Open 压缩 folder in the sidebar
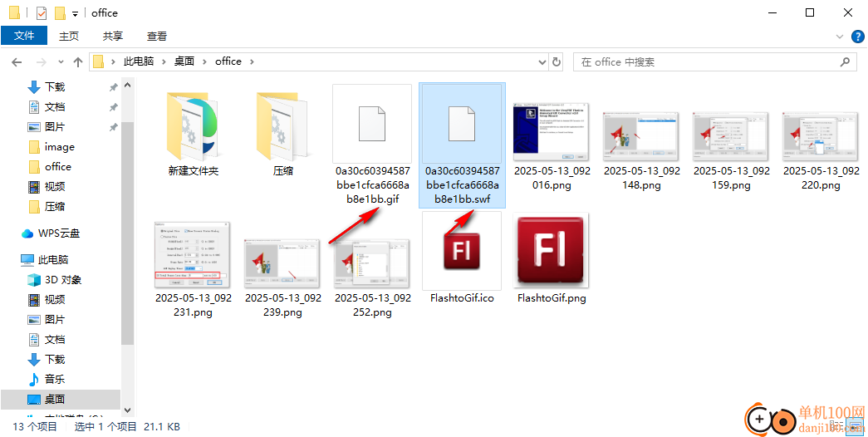The height and width of the screenshot is (437, 868). [x=55, y=207]
